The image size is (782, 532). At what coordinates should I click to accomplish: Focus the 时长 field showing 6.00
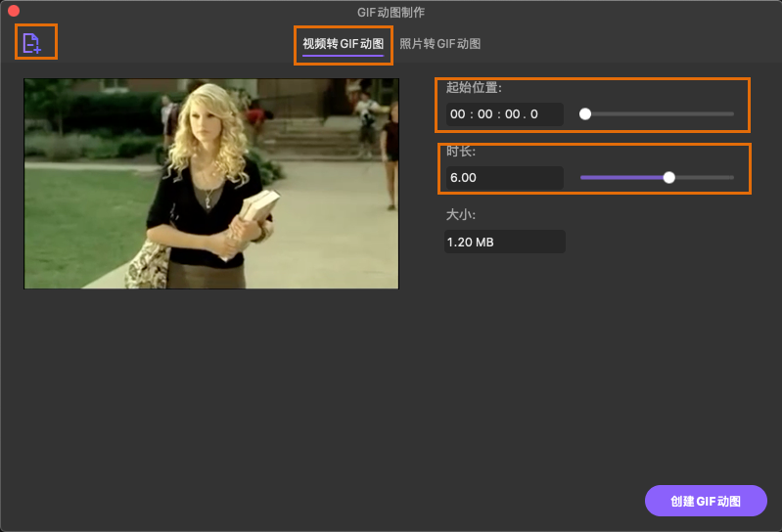click(503, 178)
